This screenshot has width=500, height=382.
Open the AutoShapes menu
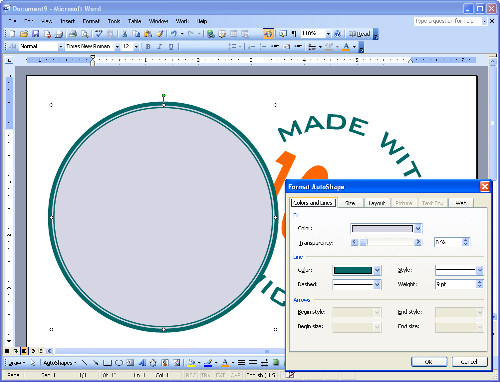(x=59, y=363)
